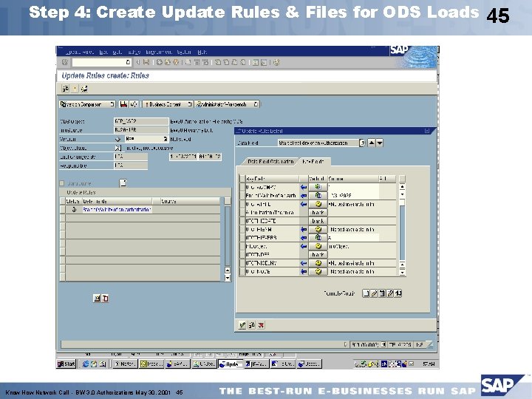532x399 pixels.
Task: Click the insert-row icon below update rules table
Action: point(97,299)
